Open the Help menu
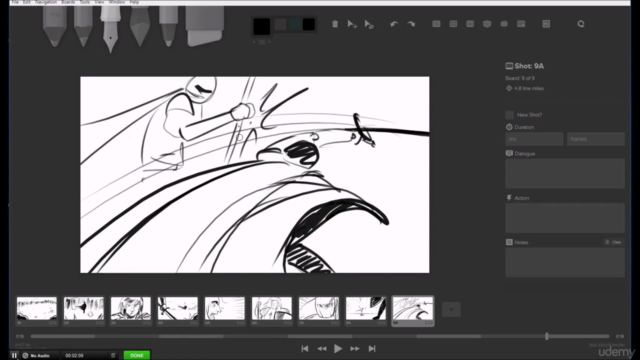640x360 pixels. (x=134, y=2)
